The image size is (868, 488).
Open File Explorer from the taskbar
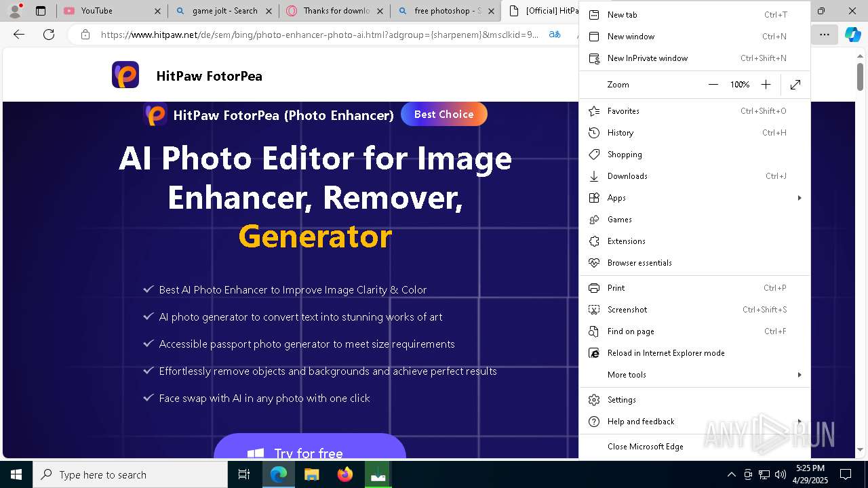point(311,474)
